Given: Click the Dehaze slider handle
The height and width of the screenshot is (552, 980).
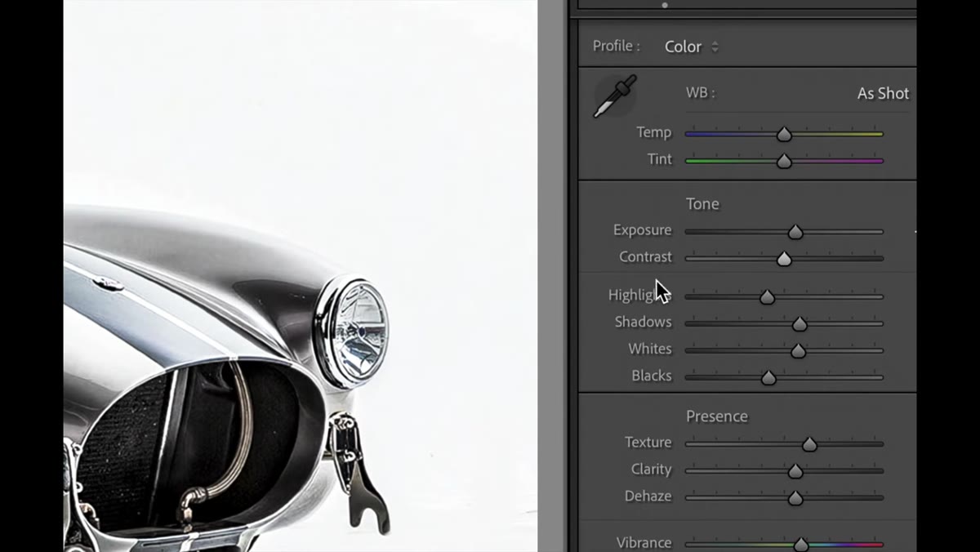Looking at the screenshot, I should tap(795, 498).
